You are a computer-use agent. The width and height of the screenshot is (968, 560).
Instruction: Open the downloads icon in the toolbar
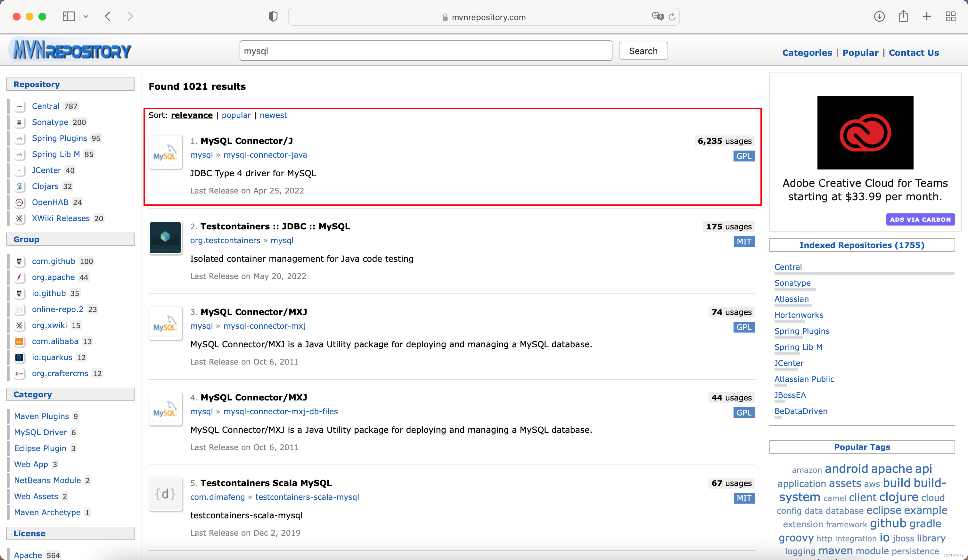tap(879, 16)
